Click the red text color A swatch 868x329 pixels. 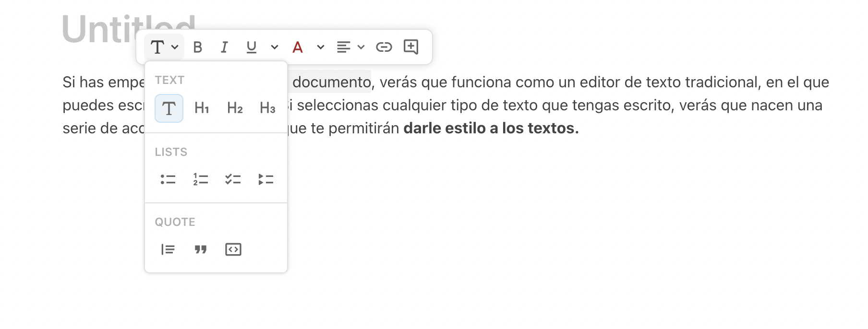pos(298,47)
